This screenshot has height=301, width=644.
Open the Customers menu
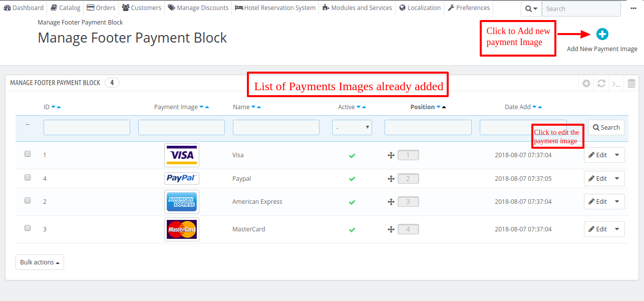142,8
